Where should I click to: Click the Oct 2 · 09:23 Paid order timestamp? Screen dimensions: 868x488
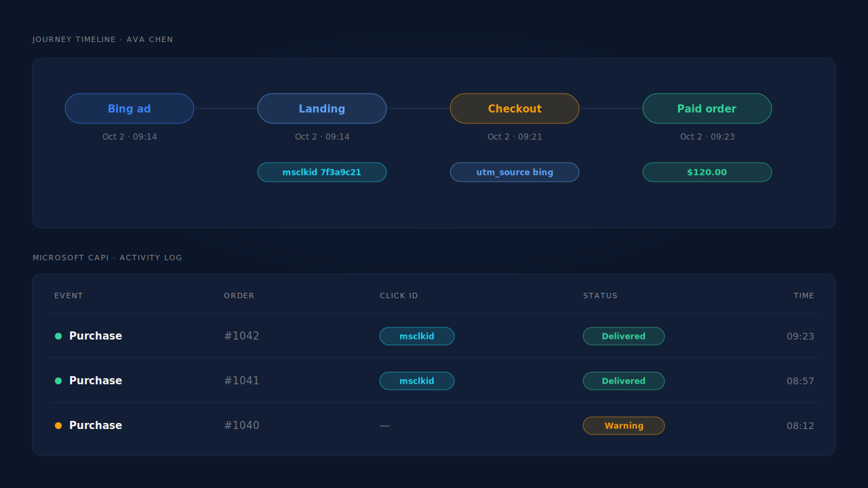click(x=707, y=137)
